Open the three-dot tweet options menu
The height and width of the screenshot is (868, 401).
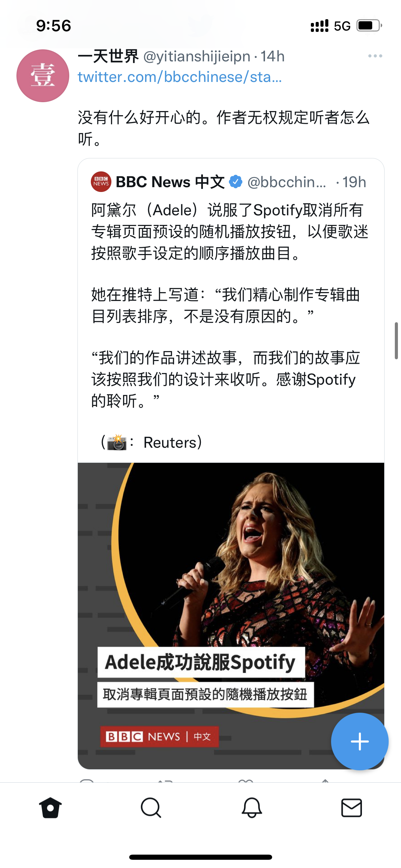coord(375,56)
